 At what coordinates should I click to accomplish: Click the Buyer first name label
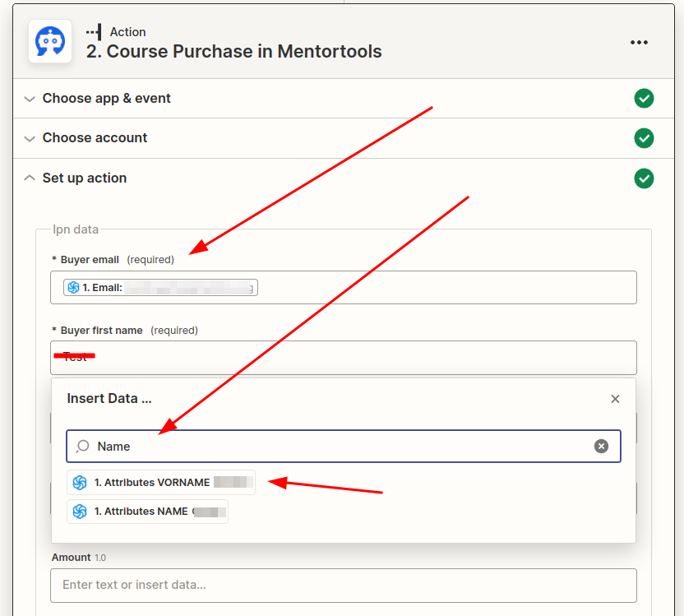(x=101, y=331)
